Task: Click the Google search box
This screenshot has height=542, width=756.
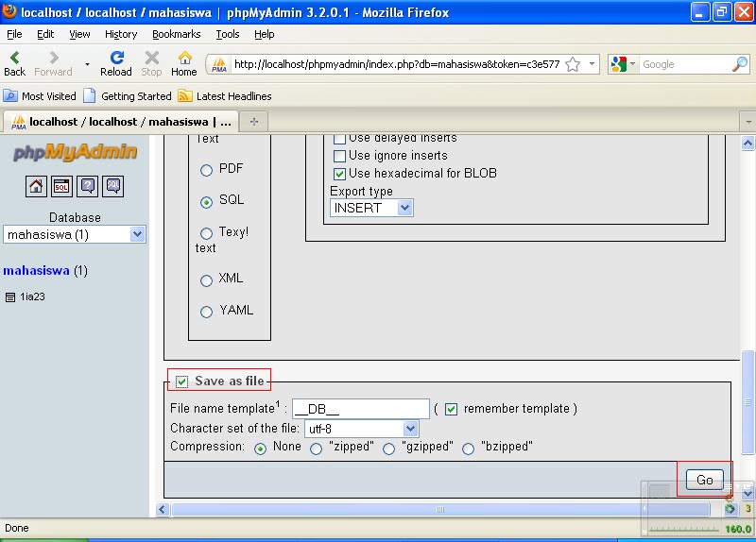Action: coord(685,64)
